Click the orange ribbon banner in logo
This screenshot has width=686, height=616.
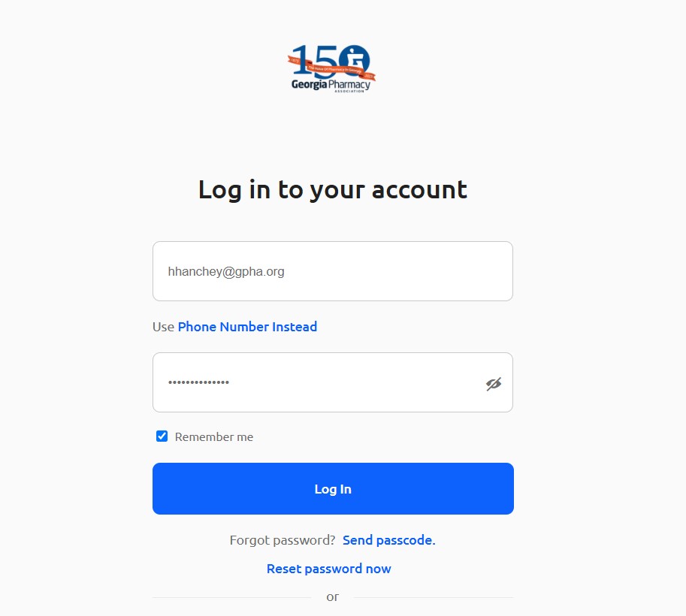[x=331, y=68]
